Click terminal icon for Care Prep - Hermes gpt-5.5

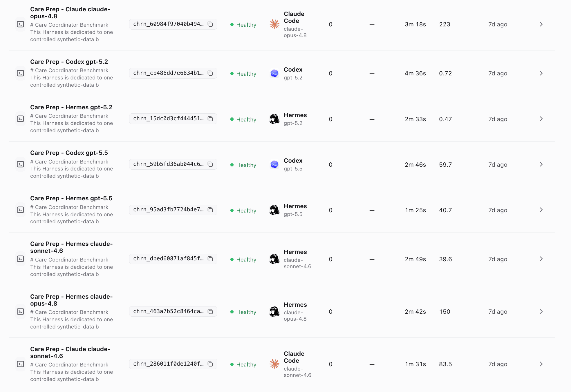point(21,210)
